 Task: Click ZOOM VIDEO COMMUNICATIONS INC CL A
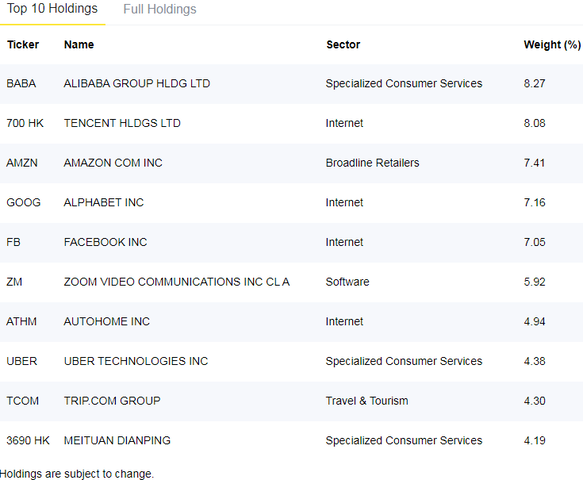(x=177, y=282)
